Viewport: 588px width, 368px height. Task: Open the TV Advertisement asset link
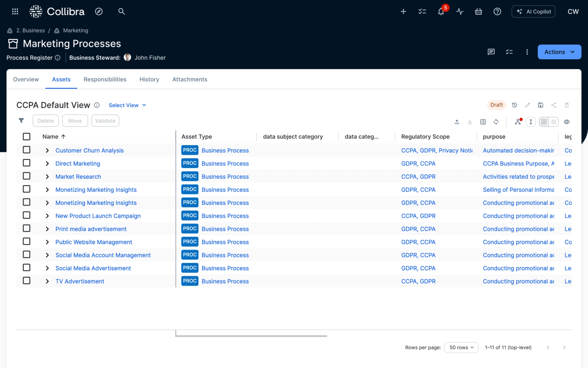pyautogui.click(x=80, y=281)
